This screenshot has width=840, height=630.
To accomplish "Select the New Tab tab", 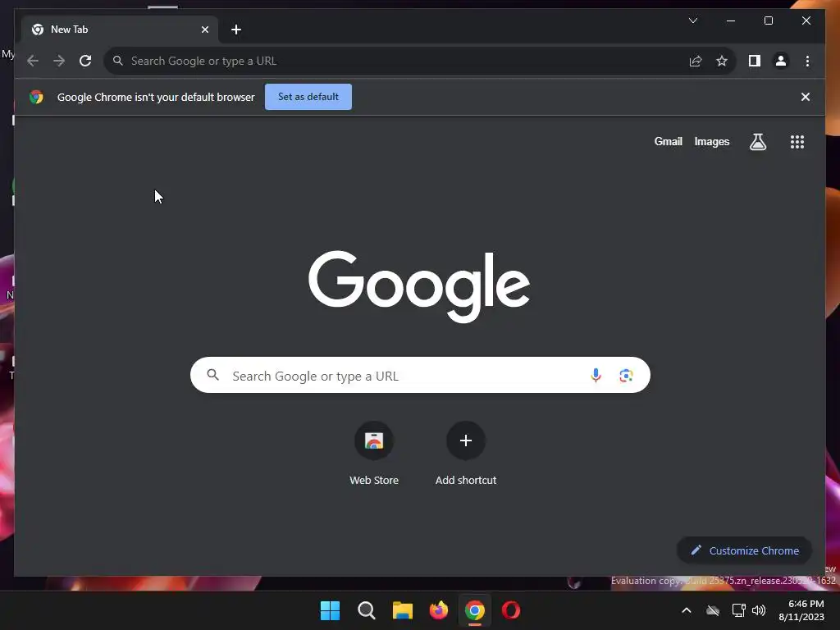I will [120, 30].
